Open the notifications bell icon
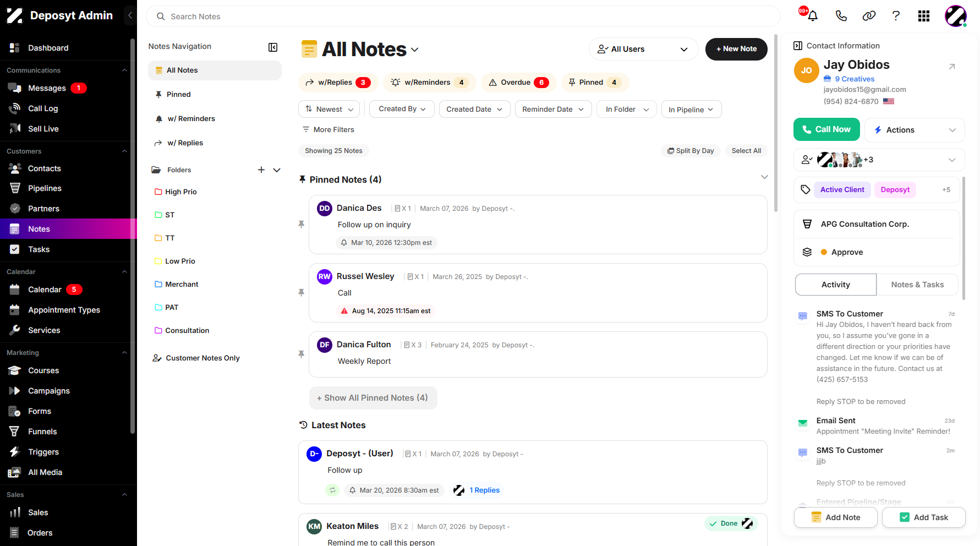Viewport: 980px width, 546px height. click(812, 16)
